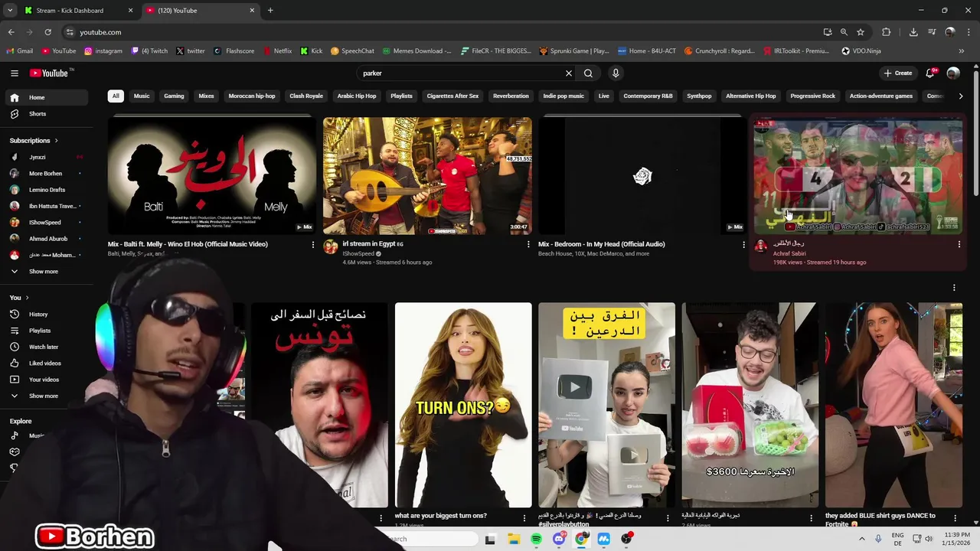Play the Balti ft. Melly mix thumbnail
This screenshot has width=980, height=551.
pos(212,176)
